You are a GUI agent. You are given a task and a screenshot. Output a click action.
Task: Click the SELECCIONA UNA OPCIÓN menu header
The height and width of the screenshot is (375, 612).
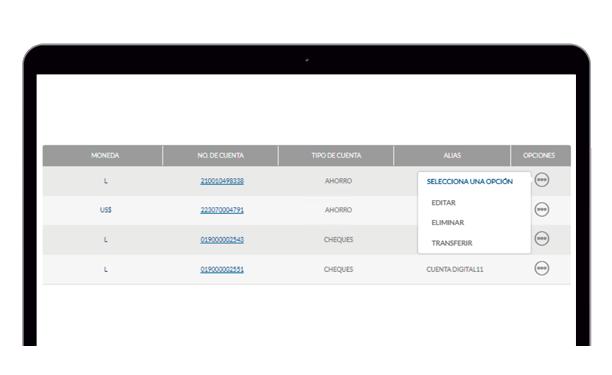tap(470, 181)
